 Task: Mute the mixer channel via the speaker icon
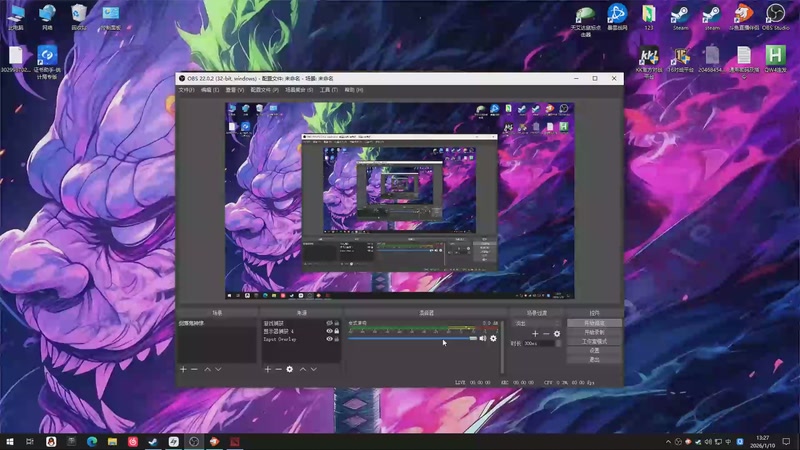click(x=483, y=338)
